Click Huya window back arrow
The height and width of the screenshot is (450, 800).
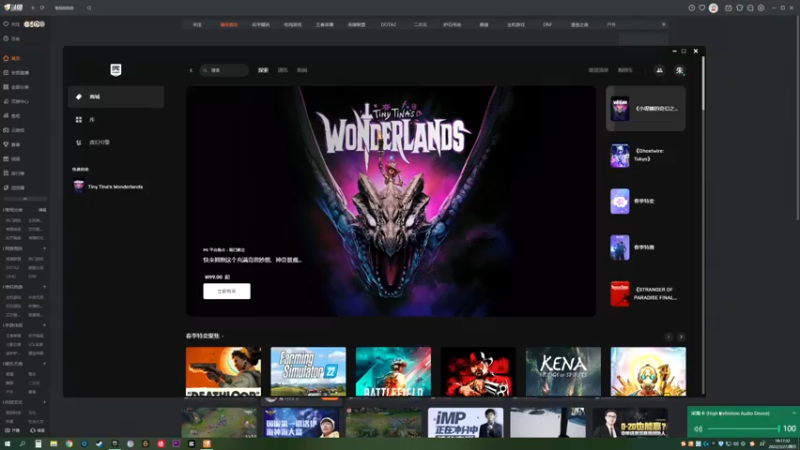pos(33,8)
